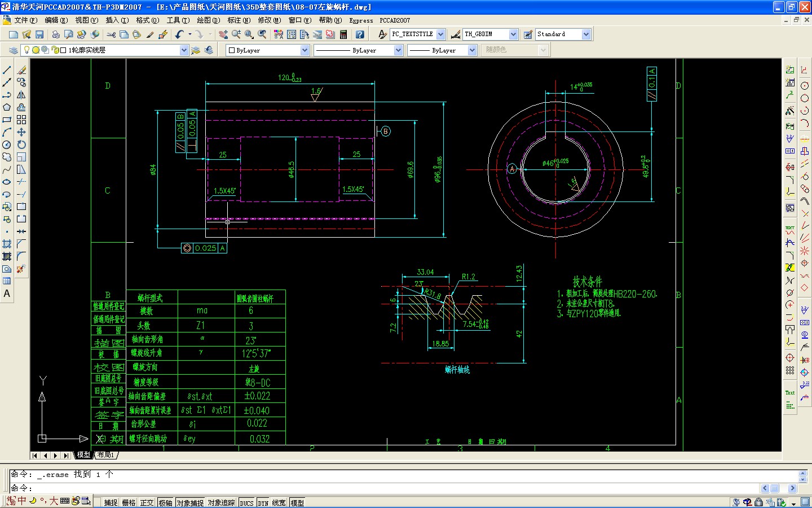Click the first-layout tab navigation arrow
Image resolution: width=812 pixels, height=508 pixels.
[x=35, y=456]
